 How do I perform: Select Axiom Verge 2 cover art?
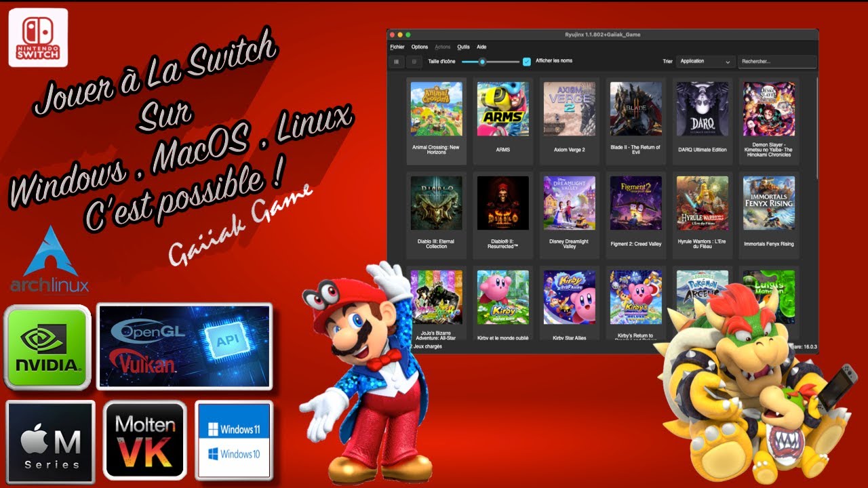pyautogui.click(x=570, y=108)
